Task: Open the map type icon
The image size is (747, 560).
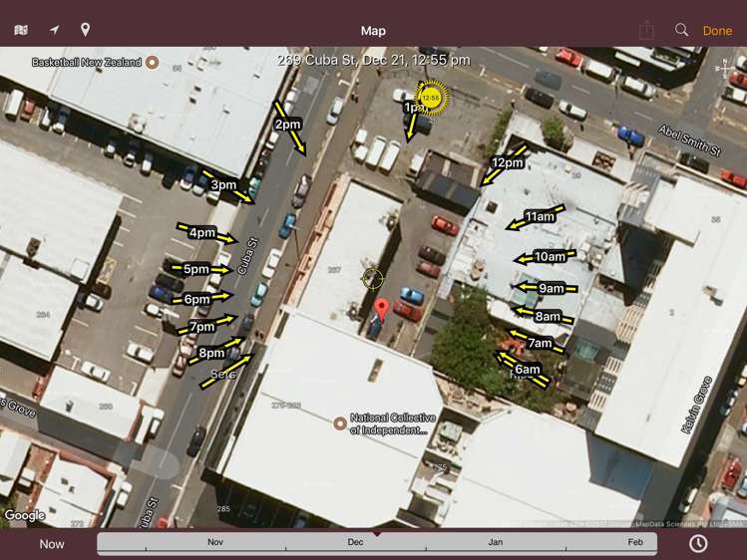Action: pos(21,31)
